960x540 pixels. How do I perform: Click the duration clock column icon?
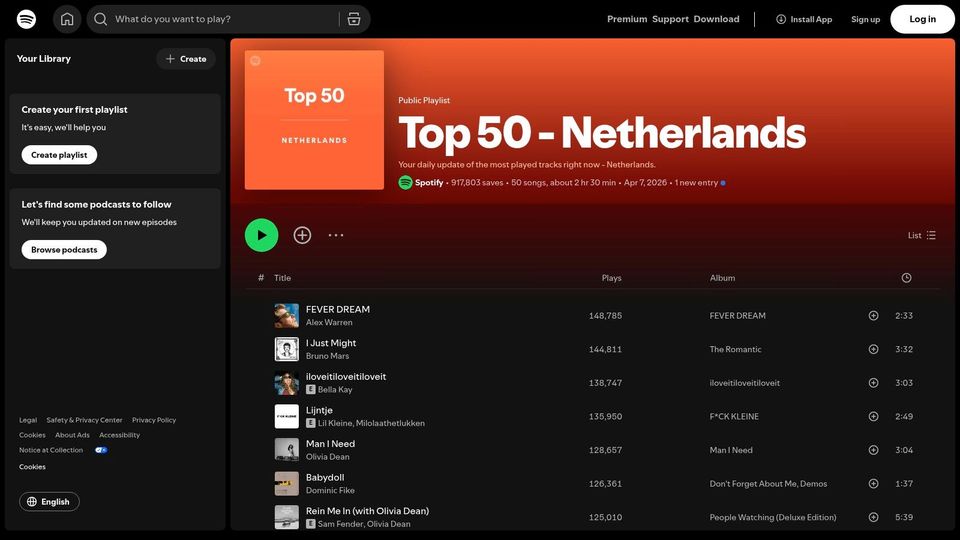[906, 278]
